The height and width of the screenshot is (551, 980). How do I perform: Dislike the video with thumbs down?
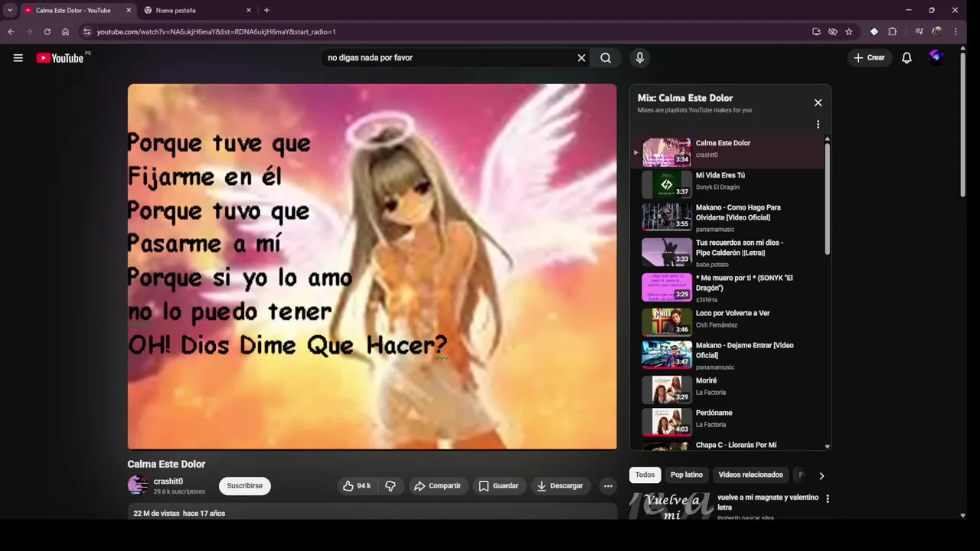pyautogui.click(x=390, y=486)
